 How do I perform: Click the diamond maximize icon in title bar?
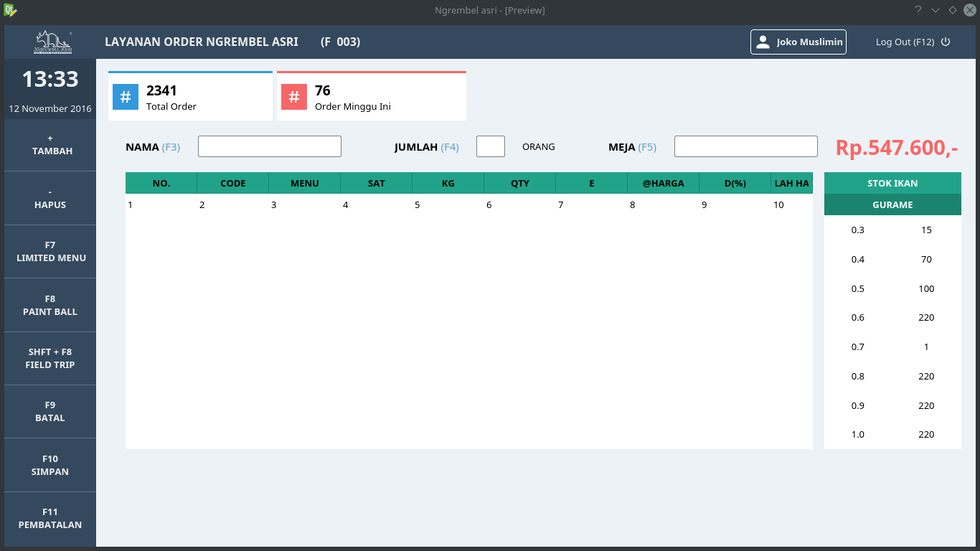coord(952,10)
